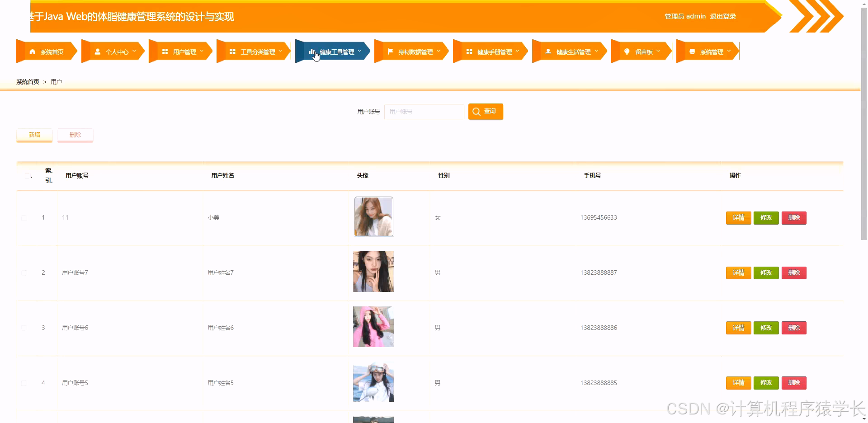Check the checkbox for row 用户账号5
The height and width of the screenshot is (423, 868).
(24, 383)
